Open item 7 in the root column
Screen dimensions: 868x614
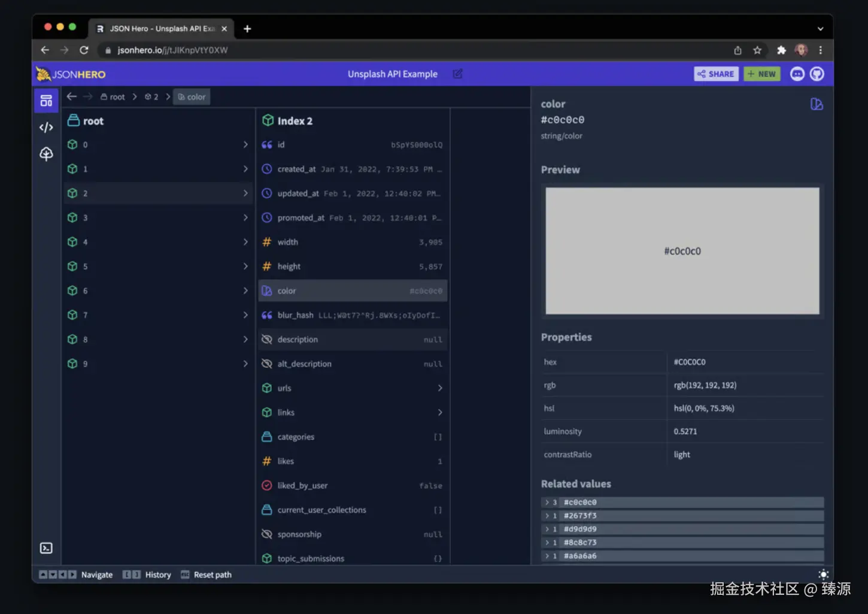(x=158, y=315)
